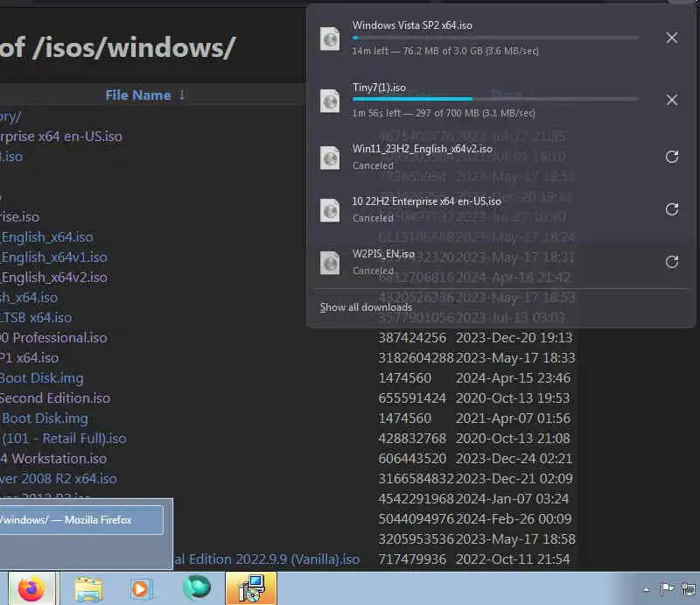Open Windows Explorer from the taskbar

click(88, 588)
